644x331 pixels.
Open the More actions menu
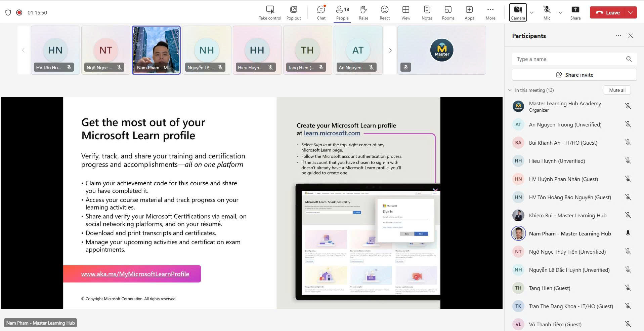point(490,12)
